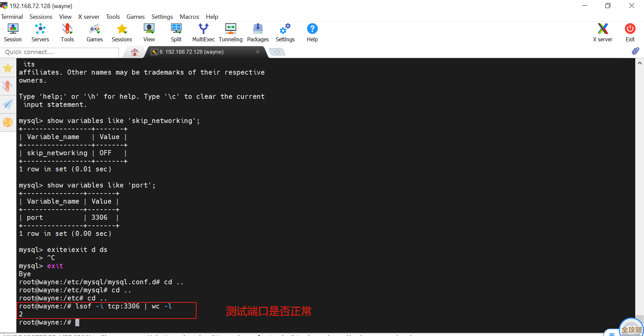644x336 pixels.
Task: Open the Terminal menu
Action: pos(12,16)
